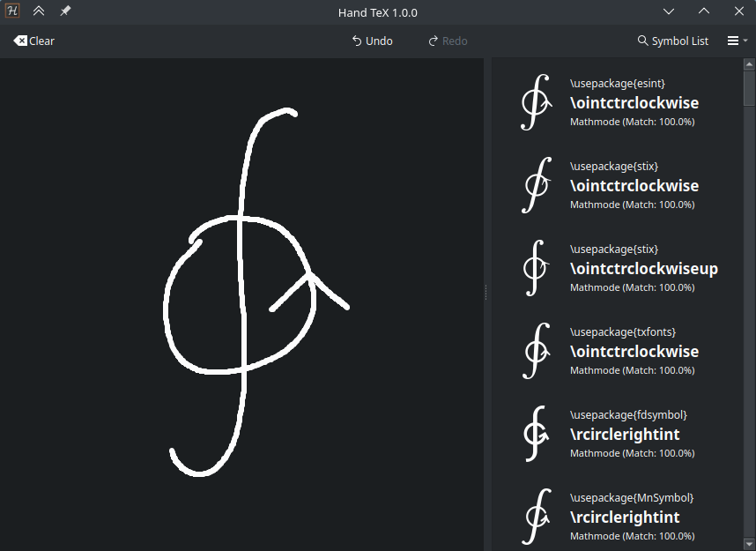756x551 pixels.
Task: Click the scrollbar down arrow
Action: pyautogui.click(x=749, y=545)
